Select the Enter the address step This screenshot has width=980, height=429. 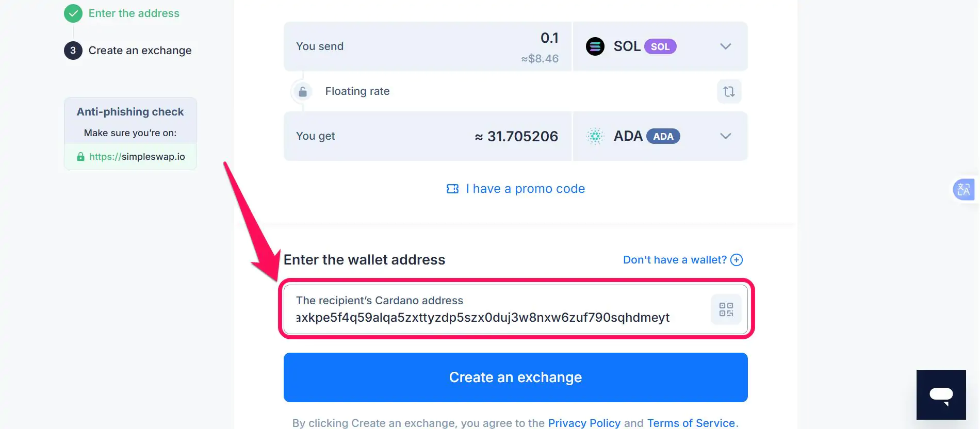134,13
